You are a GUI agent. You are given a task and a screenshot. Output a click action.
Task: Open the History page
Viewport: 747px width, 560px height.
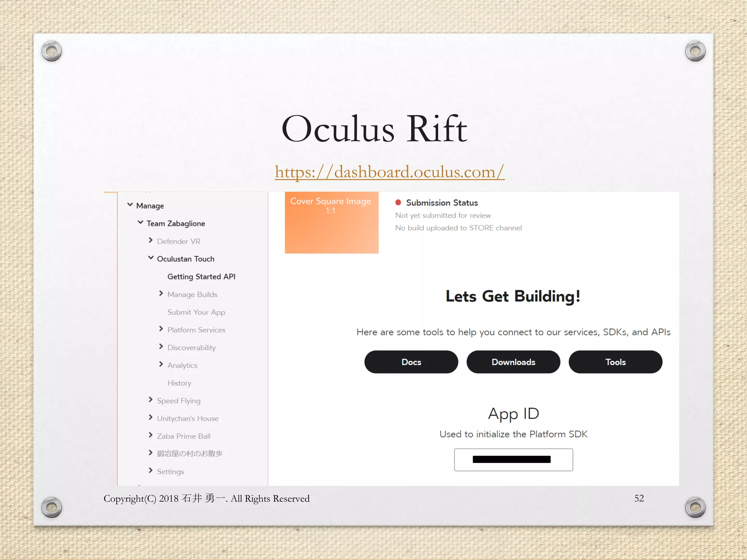click(x=179, y=383)
